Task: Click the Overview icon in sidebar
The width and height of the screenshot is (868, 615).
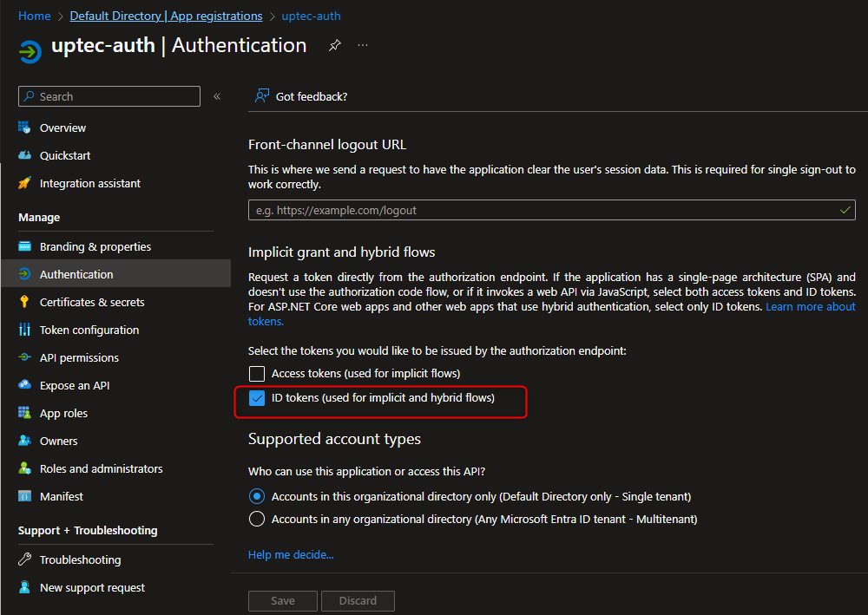Action: (24, 128)
